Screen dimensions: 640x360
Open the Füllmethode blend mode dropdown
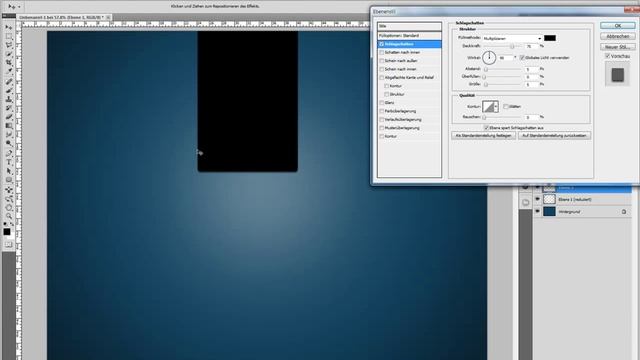(512, 38)
